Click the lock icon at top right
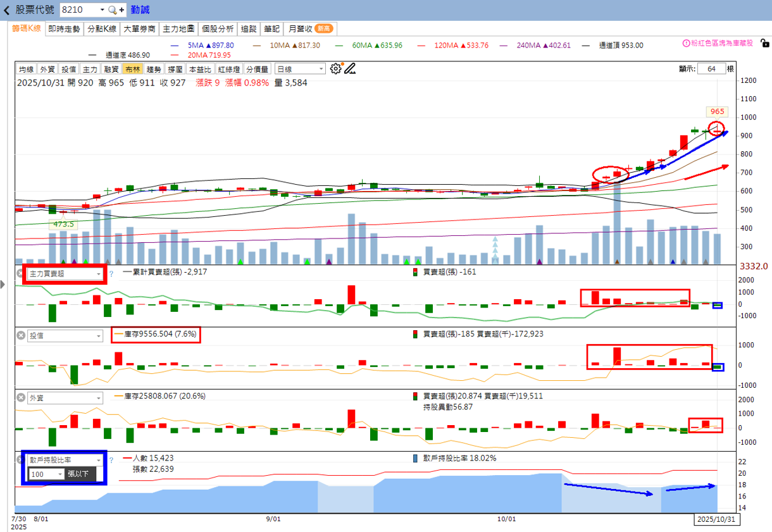 pyautogui.click(x=764, y=44)
